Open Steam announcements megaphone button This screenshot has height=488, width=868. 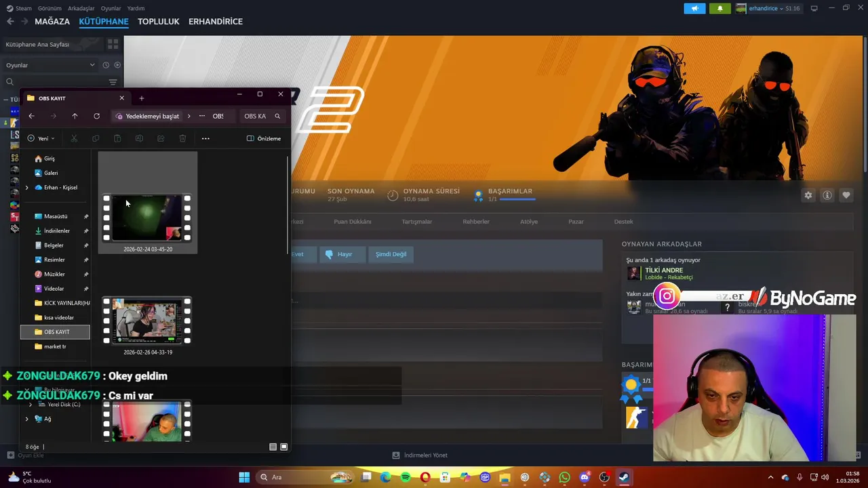[694, 8]
